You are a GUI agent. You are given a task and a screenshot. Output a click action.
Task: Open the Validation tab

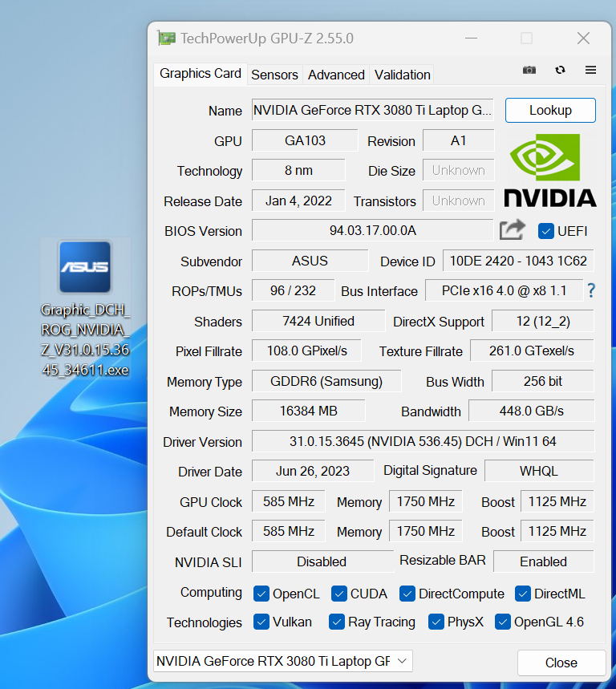pos(402,75)
